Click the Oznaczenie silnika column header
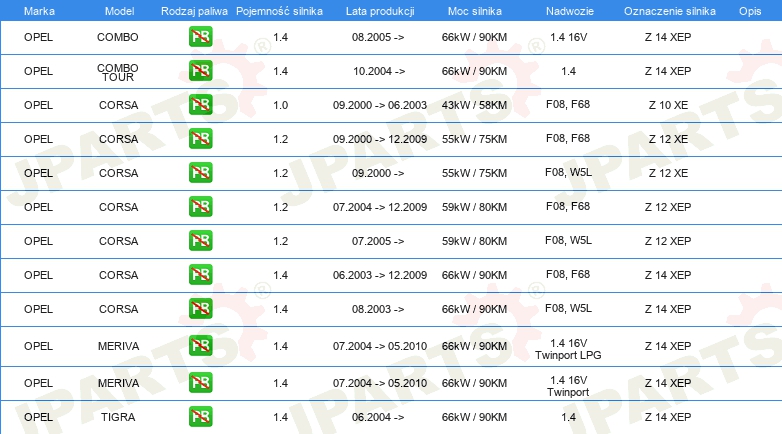The width and height of the screenshot is (782, 434). coord(670,11)
